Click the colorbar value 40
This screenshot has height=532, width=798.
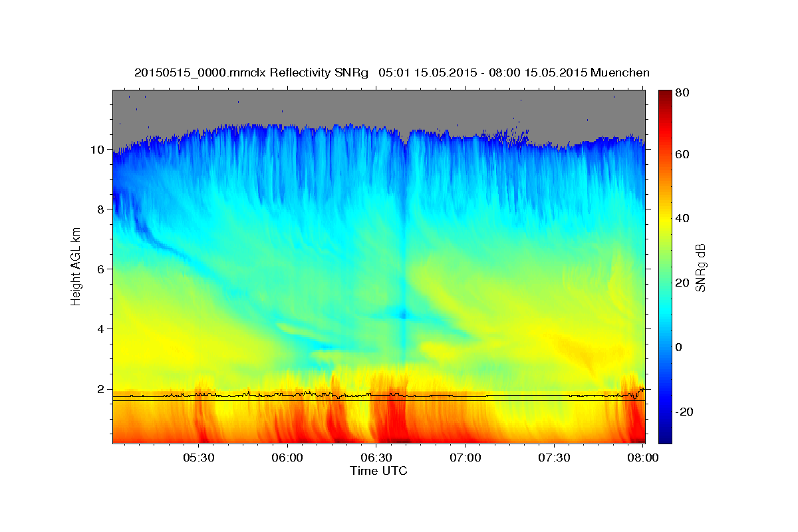coord(683,218)
